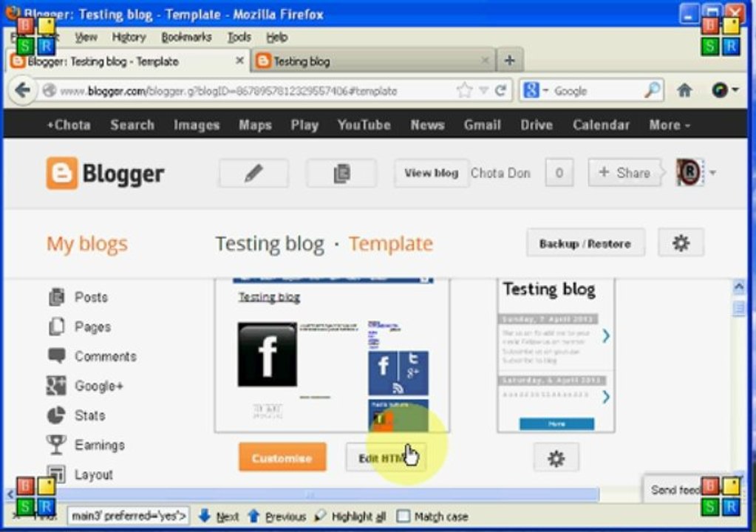Open the History menu
Image resolution: width=756 pixels, height=532 pixels.
coord(129,37)
